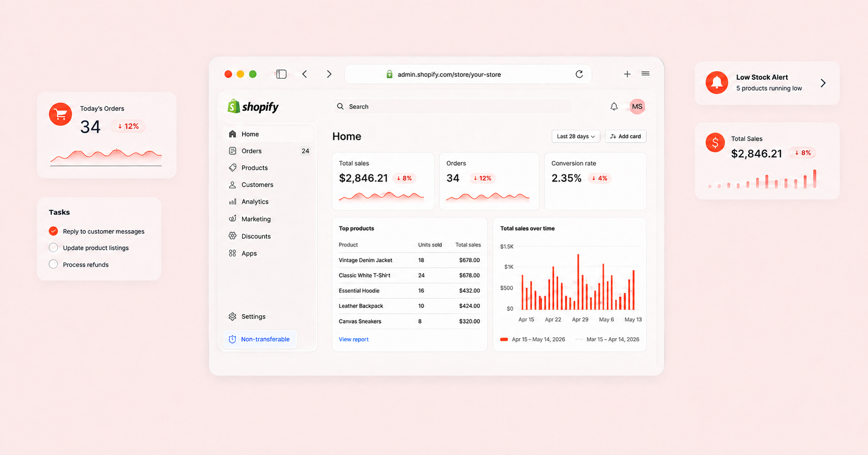
Task: Click the Orders count badge 24
Action: click(x=305, y=151)
